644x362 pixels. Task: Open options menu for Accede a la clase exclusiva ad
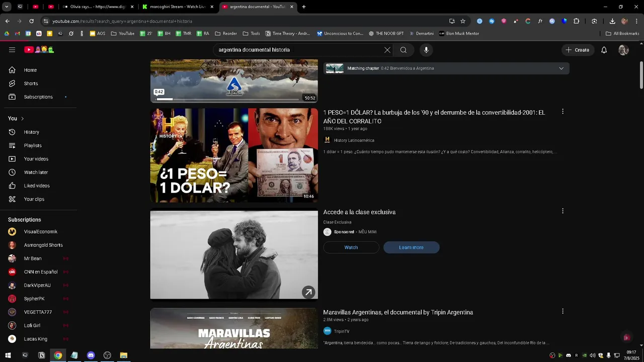[562, 211]
